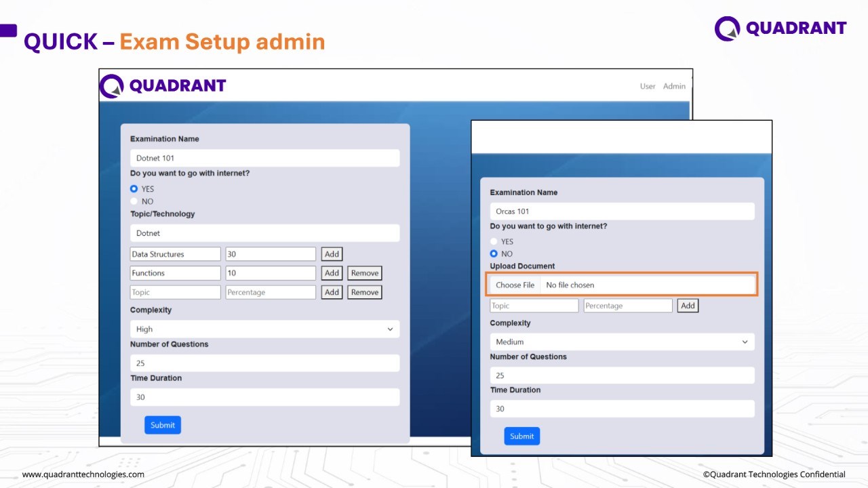
Task: Click Add button on Data Structures row
Action: pos(332,254)
